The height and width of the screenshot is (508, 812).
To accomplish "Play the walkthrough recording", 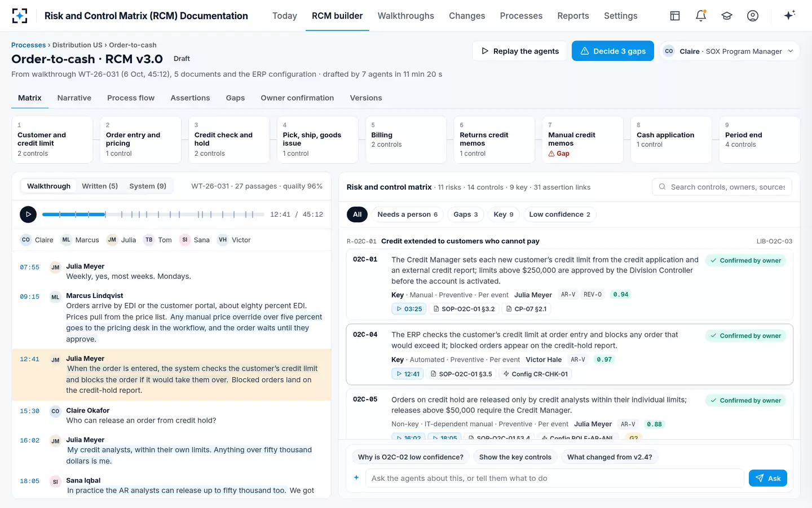I will pos(28,214).
